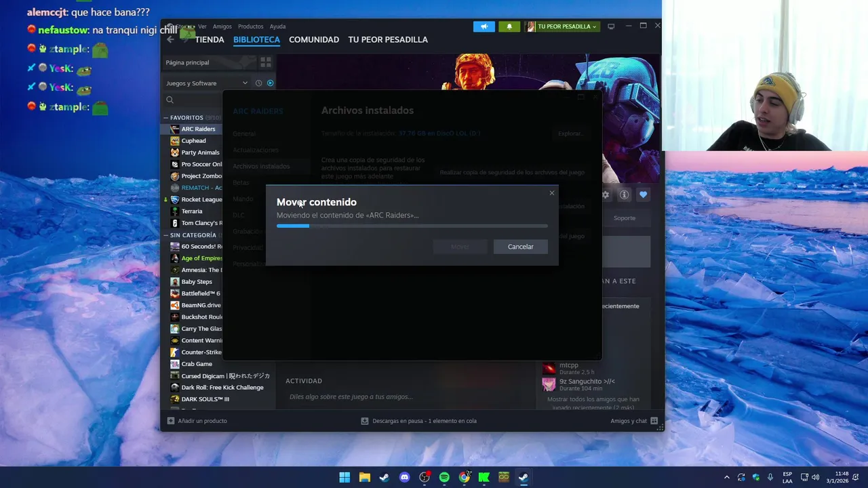Click the Cuphead game icon
Image resolution: width=868 pixels, height=488 pixels.
click(x=175, y=141)
